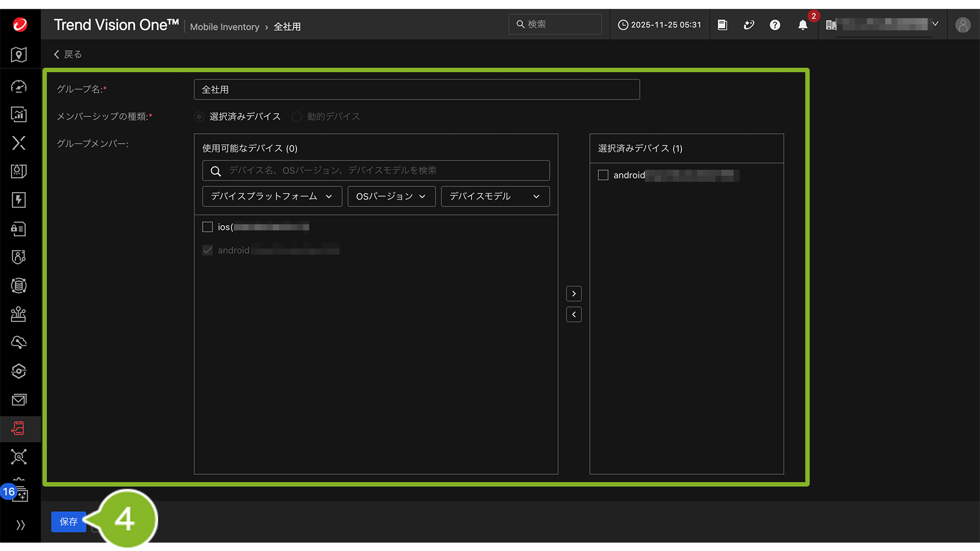Click the 戻る back link
This screenshot has width=980, height=551.
(x=68, y=55)
